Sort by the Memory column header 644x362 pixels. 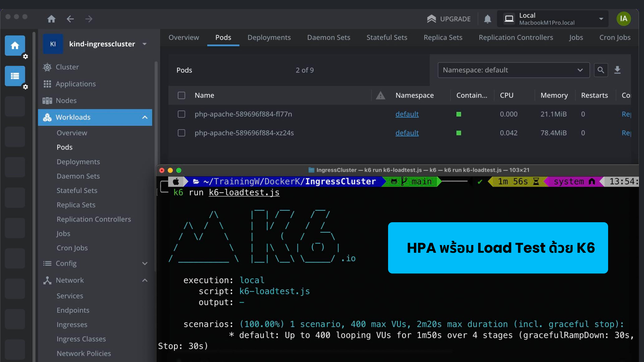pos(554,96)
